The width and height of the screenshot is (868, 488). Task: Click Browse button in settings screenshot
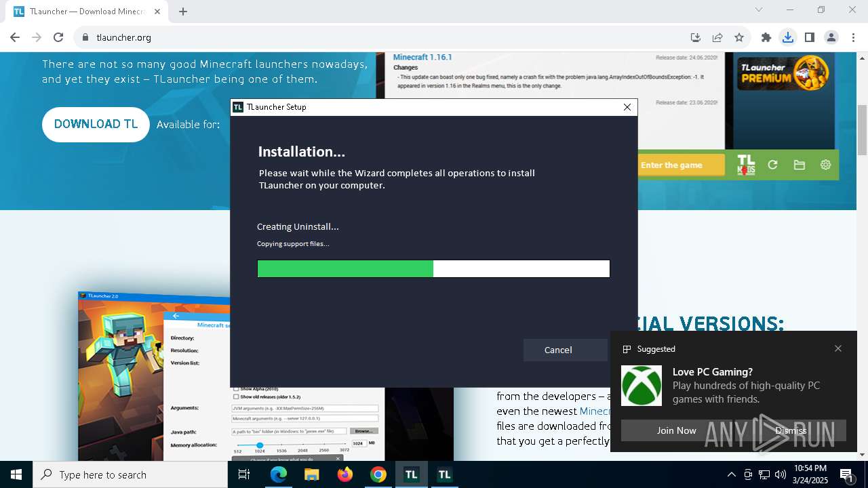tap(364, 431)
